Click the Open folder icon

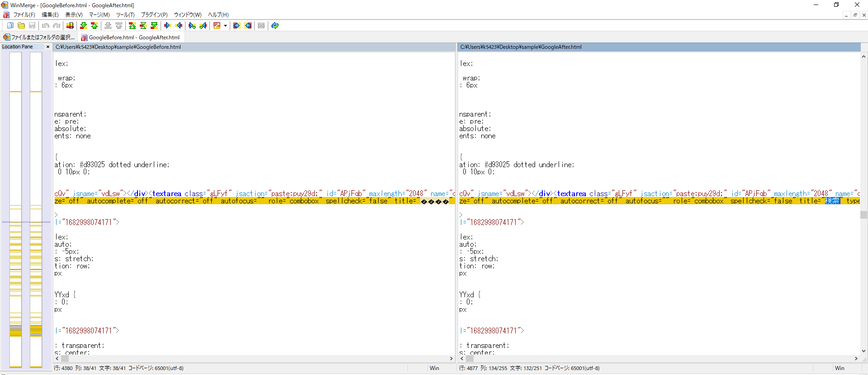point(21,26)
